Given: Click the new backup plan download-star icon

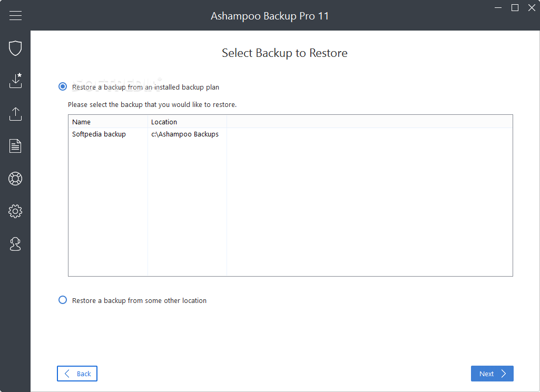Looking at the screenshot, I should [x=15, y=80].
